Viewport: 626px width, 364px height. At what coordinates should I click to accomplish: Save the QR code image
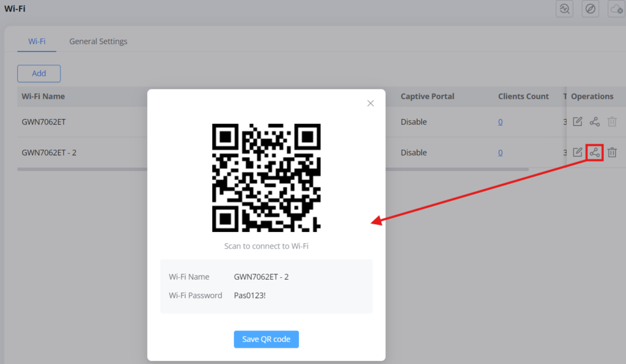267,340
